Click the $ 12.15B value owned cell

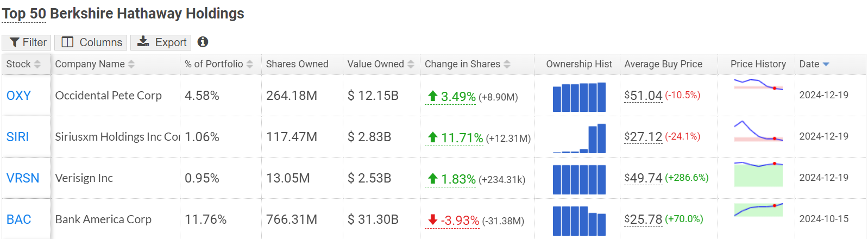373,96
